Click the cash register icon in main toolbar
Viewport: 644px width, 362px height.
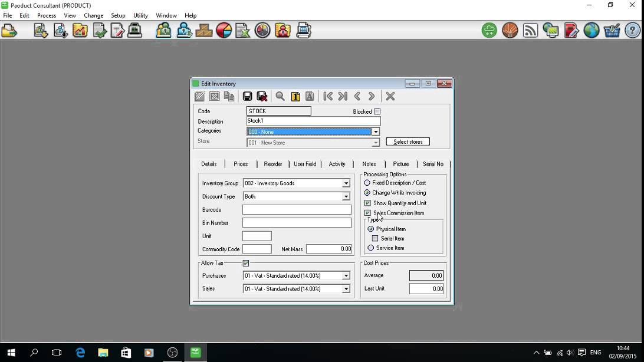point(134,31)
